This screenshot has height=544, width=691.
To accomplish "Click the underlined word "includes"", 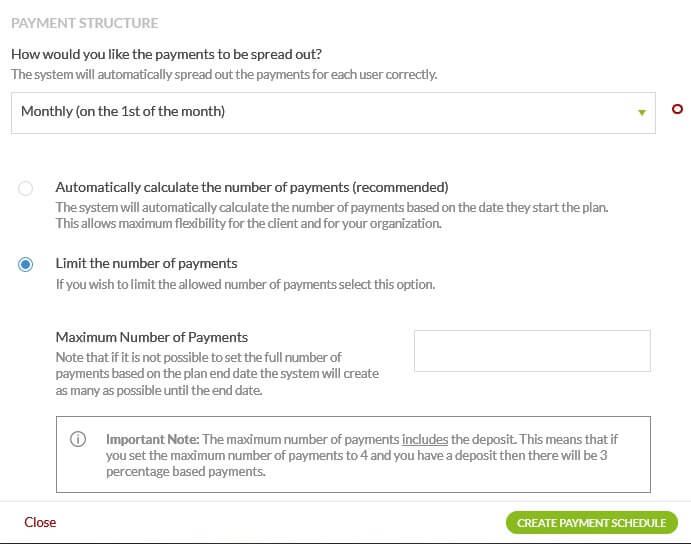I will [x=425, y=439].
